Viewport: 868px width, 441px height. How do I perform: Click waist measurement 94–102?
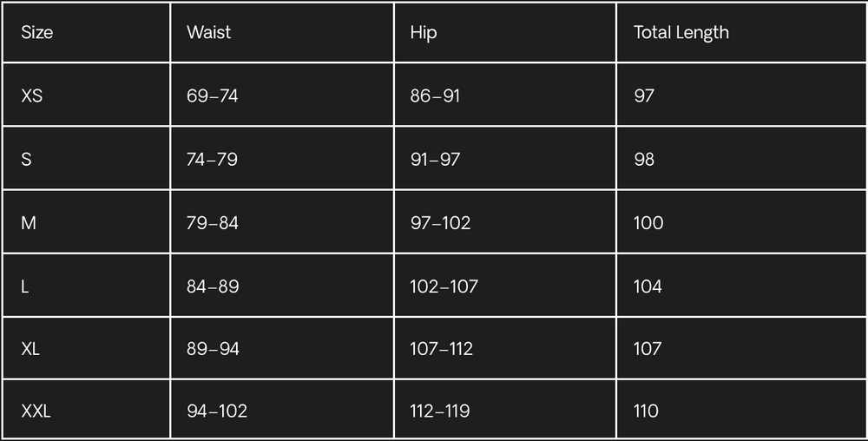coord(217,411)
